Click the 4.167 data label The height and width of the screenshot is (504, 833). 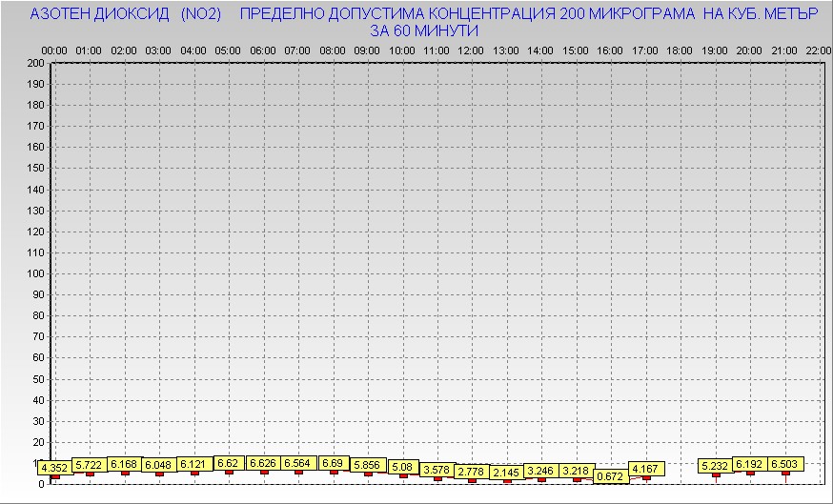[646, 469]
